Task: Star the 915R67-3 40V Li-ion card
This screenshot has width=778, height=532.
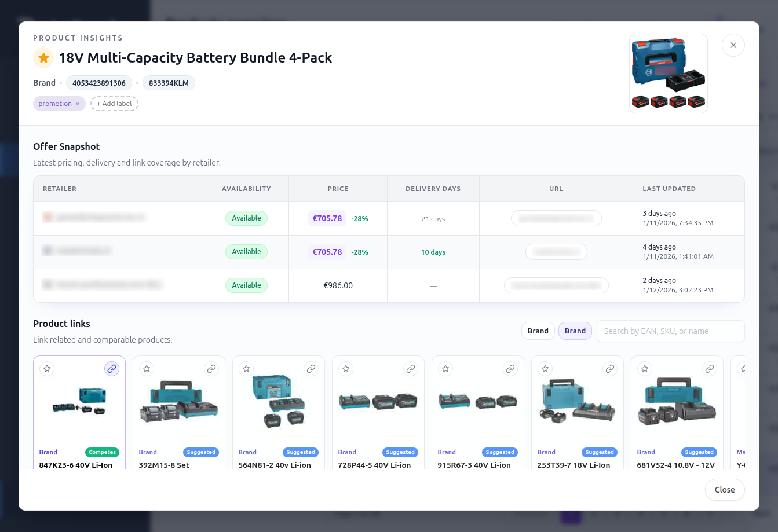Action: 446,369
